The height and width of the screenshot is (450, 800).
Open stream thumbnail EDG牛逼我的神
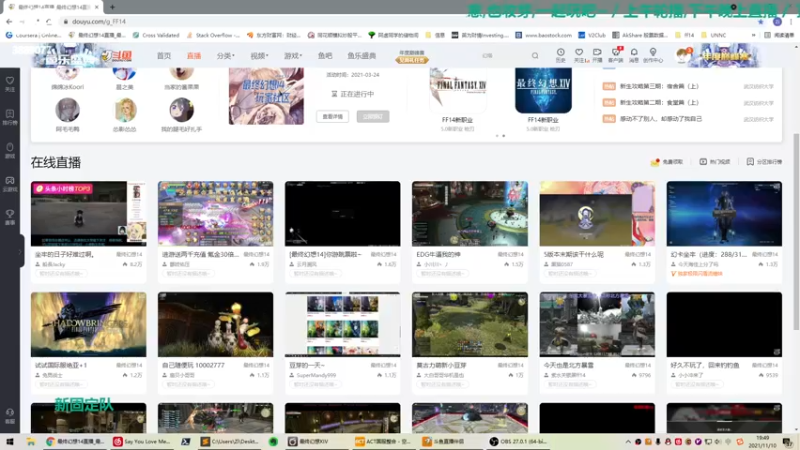pos(470,214)
